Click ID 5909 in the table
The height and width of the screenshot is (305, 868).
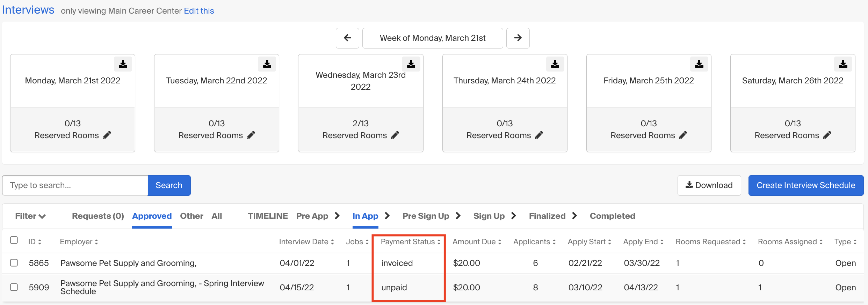point(39,288)
